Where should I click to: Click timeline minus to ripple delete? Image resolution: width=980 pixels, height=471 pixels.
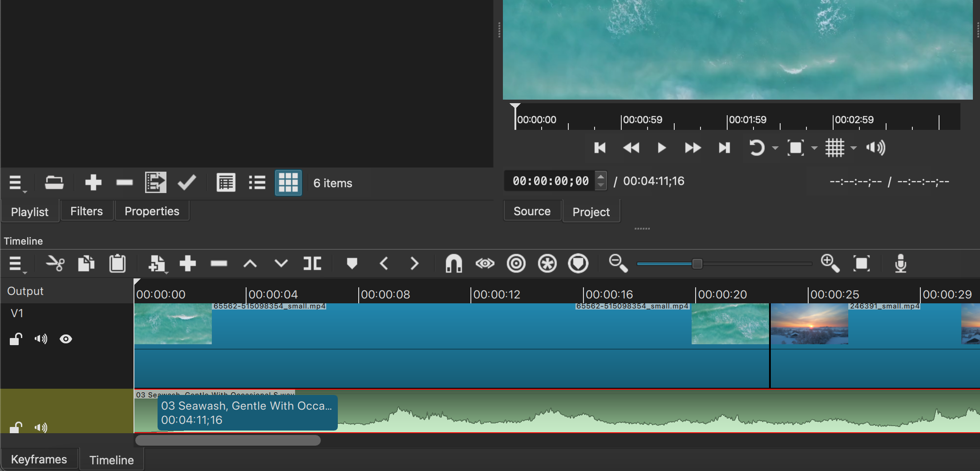(x=219, y=264)
